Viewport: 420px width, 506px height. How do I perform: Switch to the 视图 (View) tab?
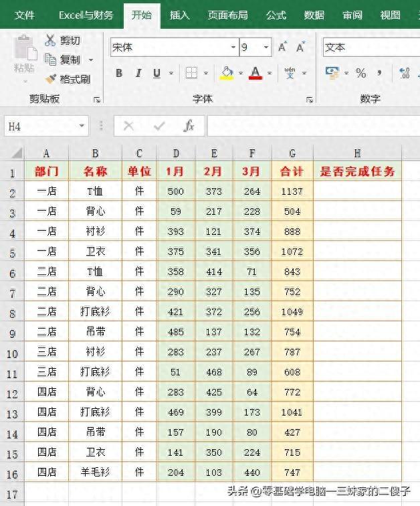391,15
